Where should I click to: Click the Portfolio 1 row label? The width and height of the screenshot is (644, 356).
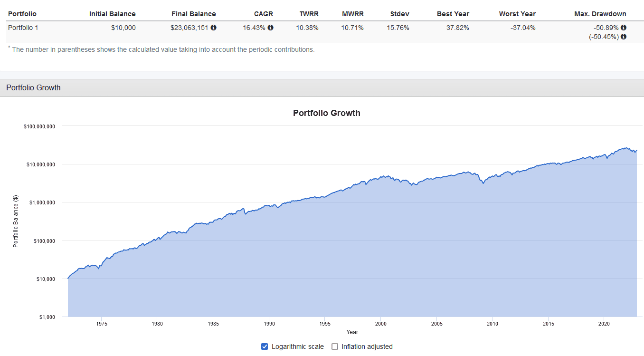[23, 28]
